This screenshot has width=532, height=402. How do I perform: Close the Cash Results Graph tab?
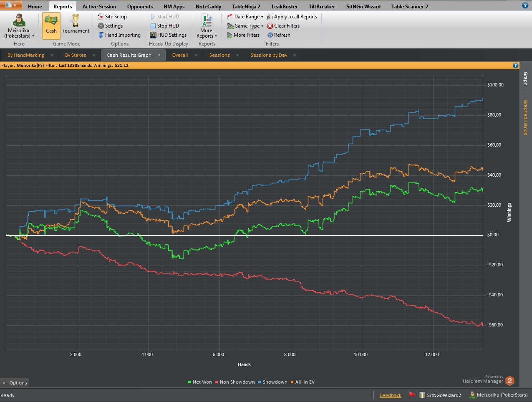[x=159, y=55]
